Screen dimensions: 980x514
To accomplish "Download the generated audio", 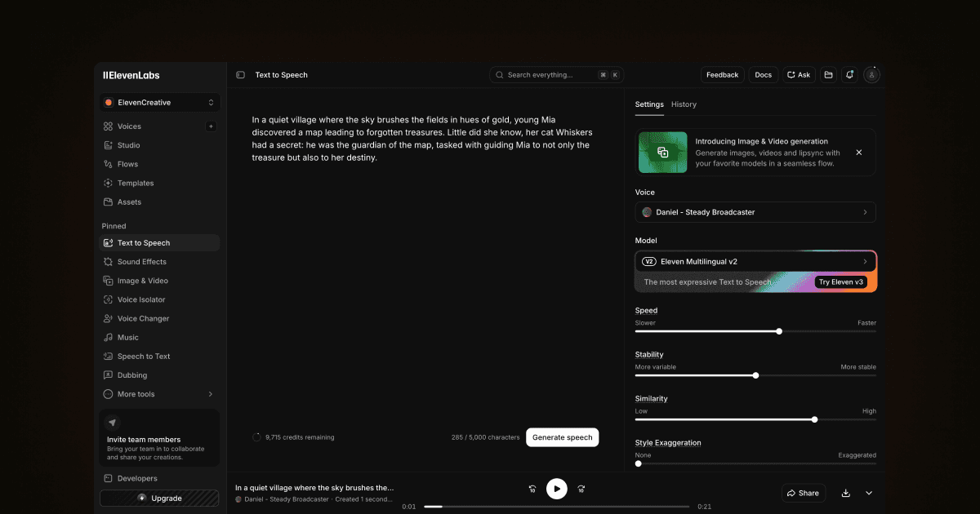I will coord(846,493).
